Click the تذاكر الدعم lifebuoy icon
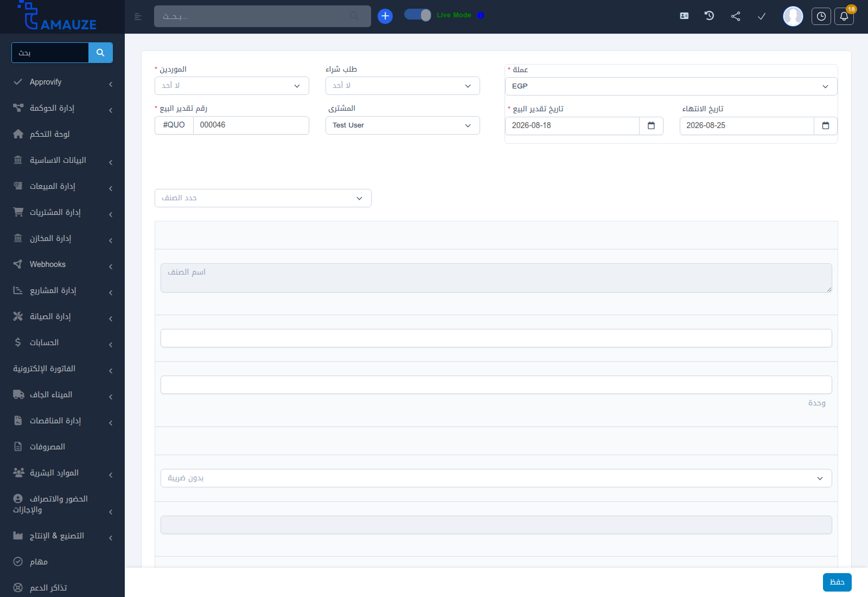 (x=18, y=588)
